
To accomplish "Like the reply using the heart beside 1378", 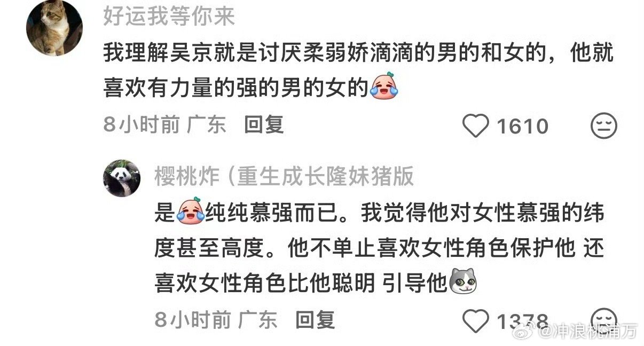I will [x=475, y=321].
